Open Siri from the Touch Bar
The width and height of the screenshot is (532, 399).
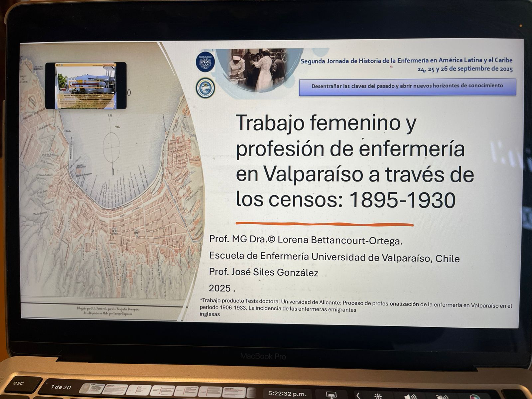pos(474,397)
